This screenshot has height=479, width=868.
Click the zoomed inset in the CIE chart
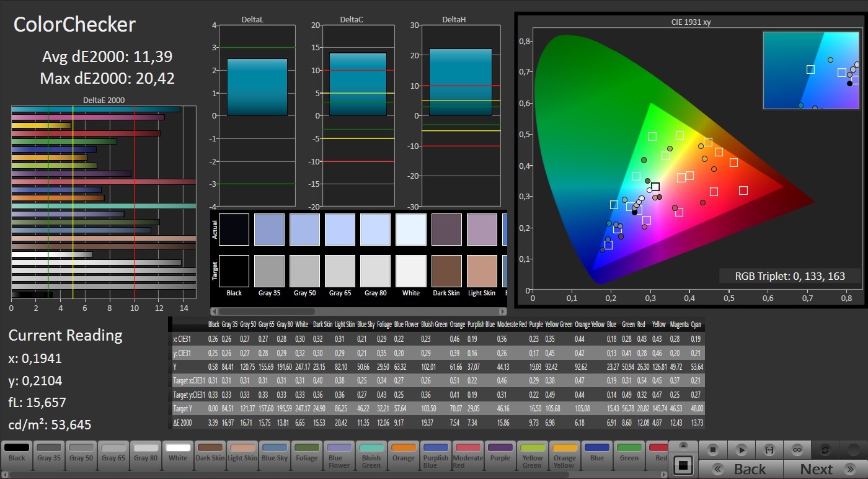pos(811,71)
